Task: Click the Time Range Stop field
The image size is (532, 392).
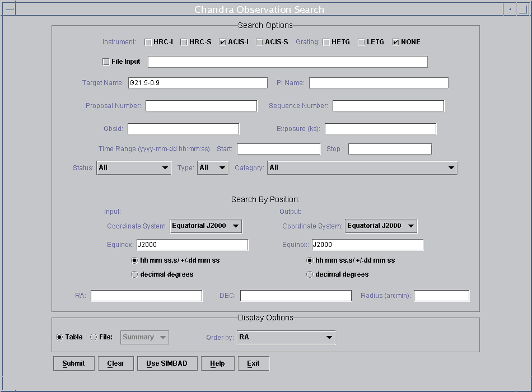Action: pos(390,149)
